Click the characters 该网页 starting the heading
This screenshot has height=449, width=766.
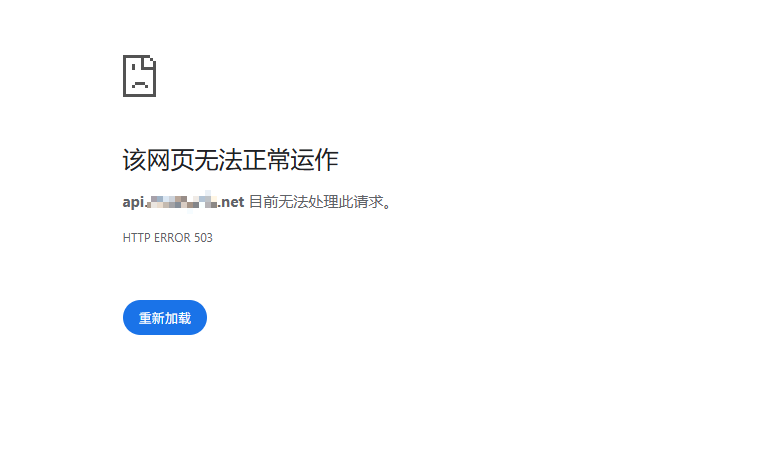point(158,160)
